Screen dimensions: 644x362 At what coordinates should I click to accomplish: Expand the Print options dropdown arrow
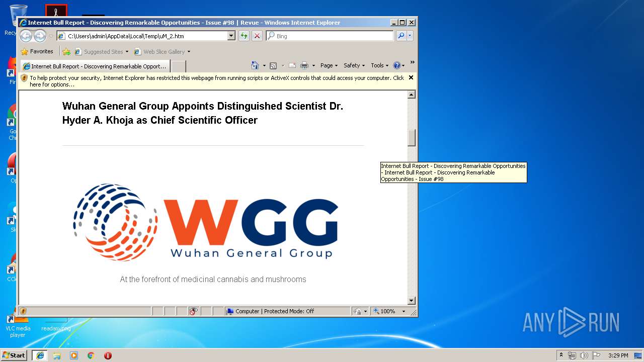(x=313, y=65)
